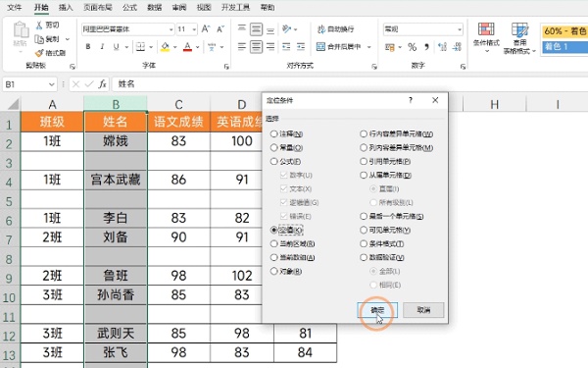This screenshot has height=368, width=588.
Task: Click in the formula bar showing 姓名
Action: coord(349,84)
